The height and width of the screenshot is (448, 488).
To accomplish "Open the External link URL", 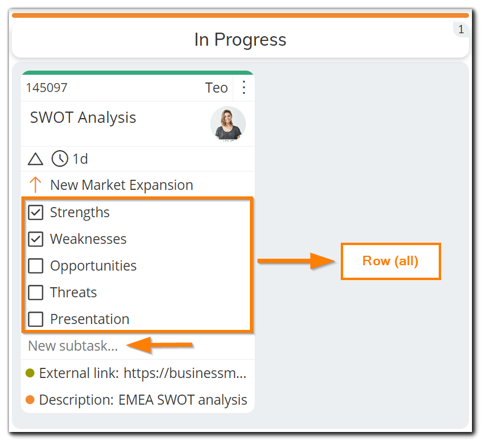I will click(x=185, y=373).
